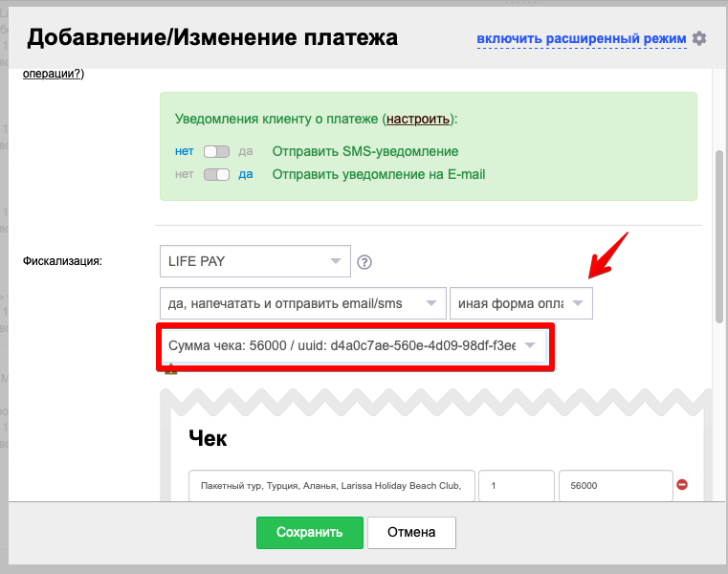Image resolution: width=728 pixels, height=574 pixels.
Task: Open the print and send email/sms dropdown
Action: click(302, 303)
